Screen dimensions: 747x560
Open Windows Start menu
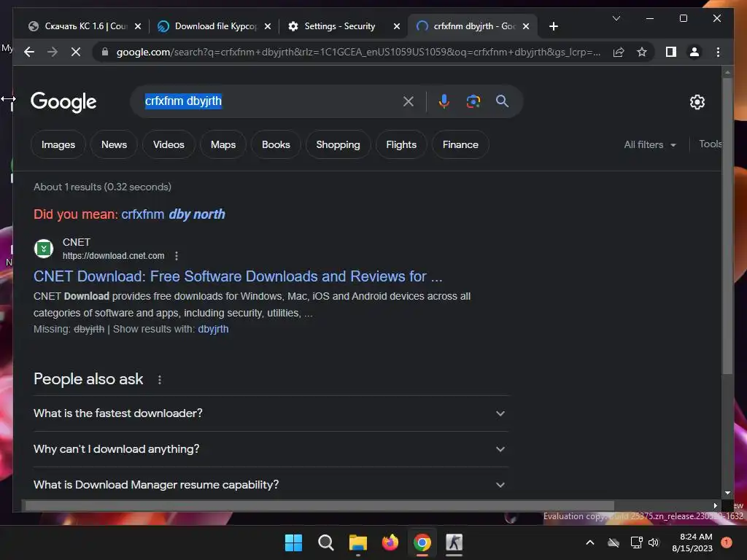[x=293, y=542]
